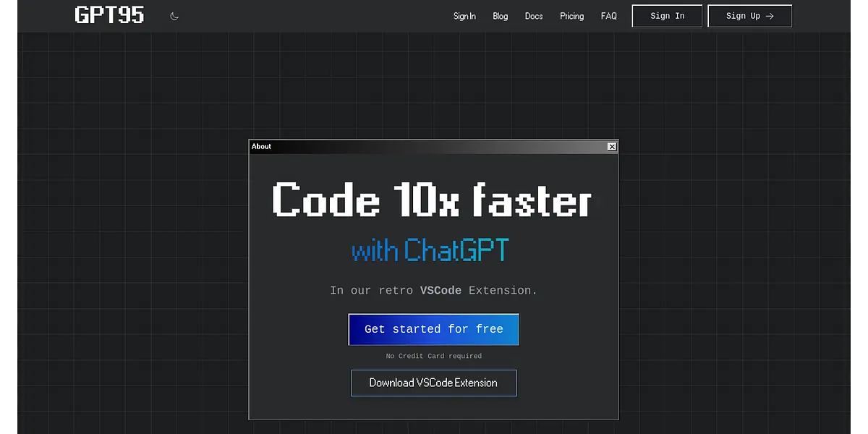Click the 'About' label in the dialog title

tap(261, 147)
